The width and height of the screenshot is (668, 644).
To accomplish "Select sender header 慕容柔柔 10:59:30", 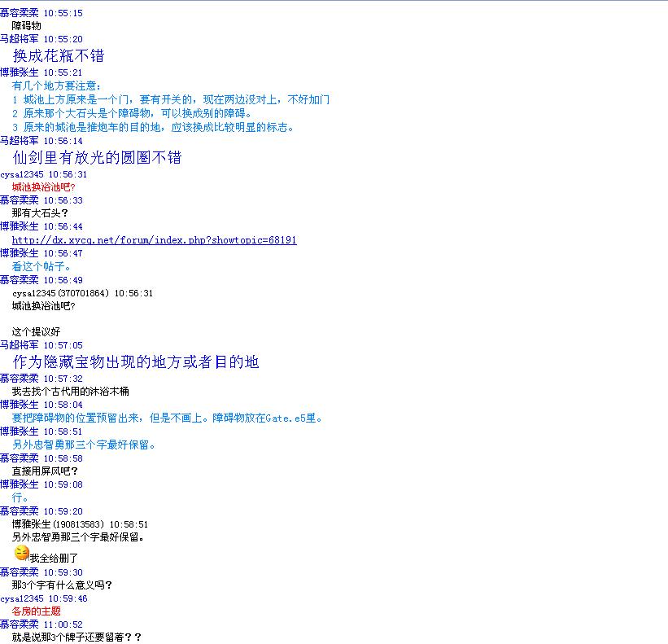I will 41,572.
